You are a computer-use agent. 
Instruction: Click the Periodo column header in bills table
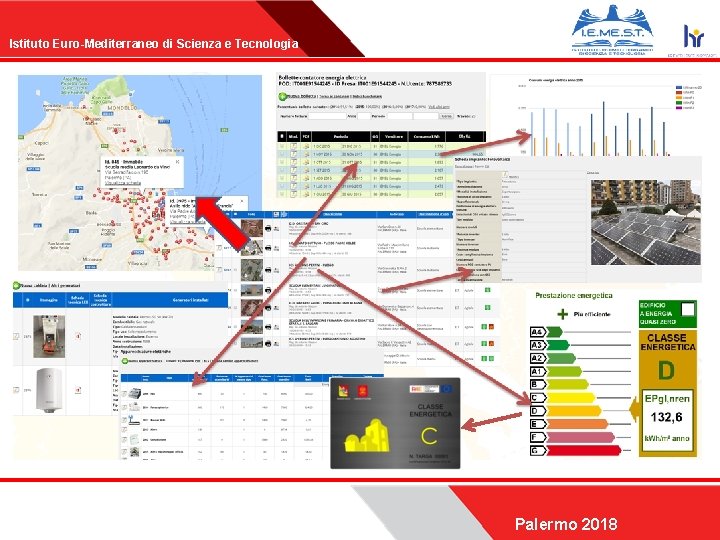341,136
